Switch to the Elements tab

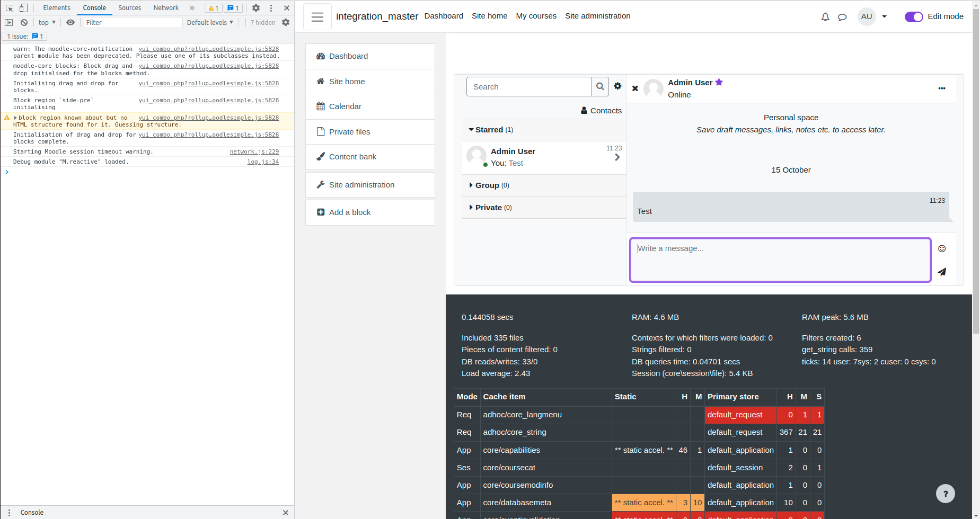[x=57, y=8]
